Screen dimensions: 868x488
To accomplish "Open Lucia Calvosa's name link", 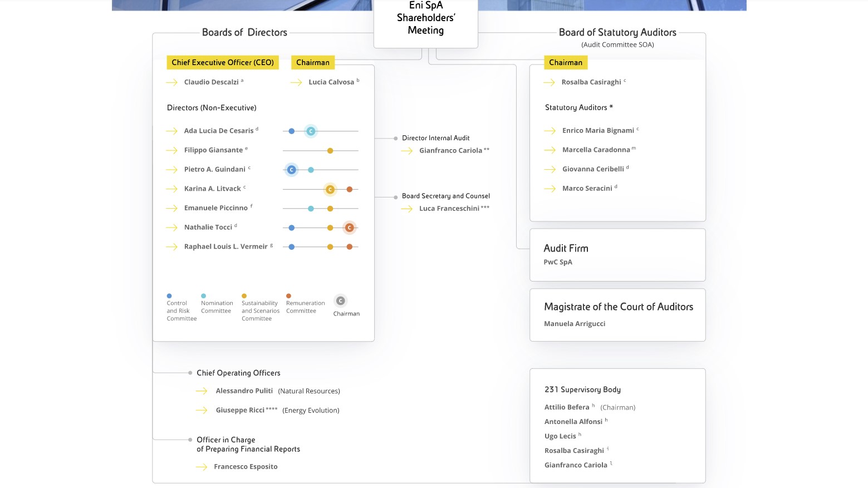I will pos(331,82).
